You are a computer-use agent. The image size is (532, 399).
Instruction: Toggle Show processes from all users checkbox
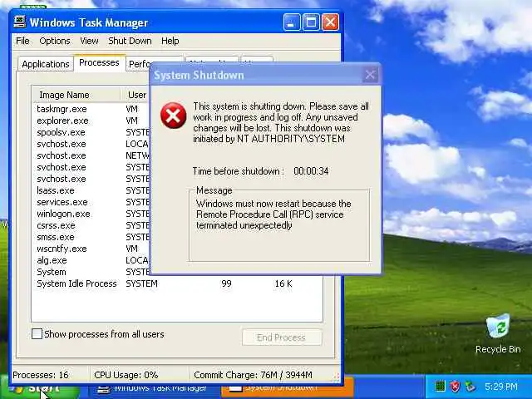37,334
